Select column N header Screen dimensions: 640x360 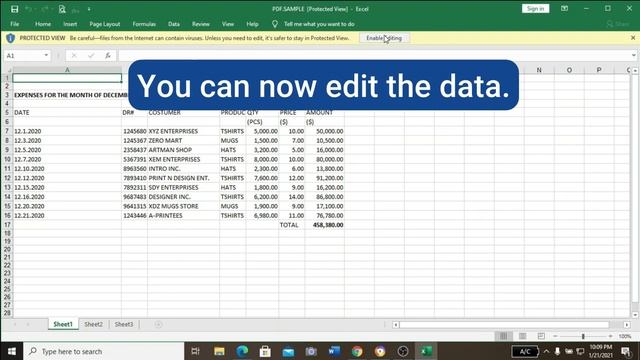click(x=539, y=70)
